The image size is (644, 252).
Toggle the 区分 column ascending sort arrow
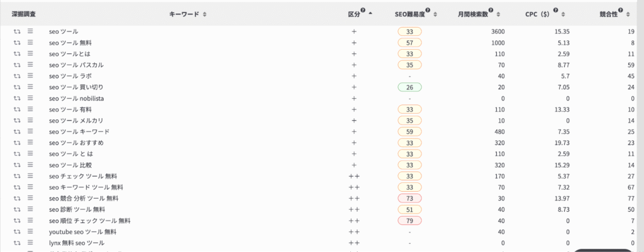pos(370,14)
